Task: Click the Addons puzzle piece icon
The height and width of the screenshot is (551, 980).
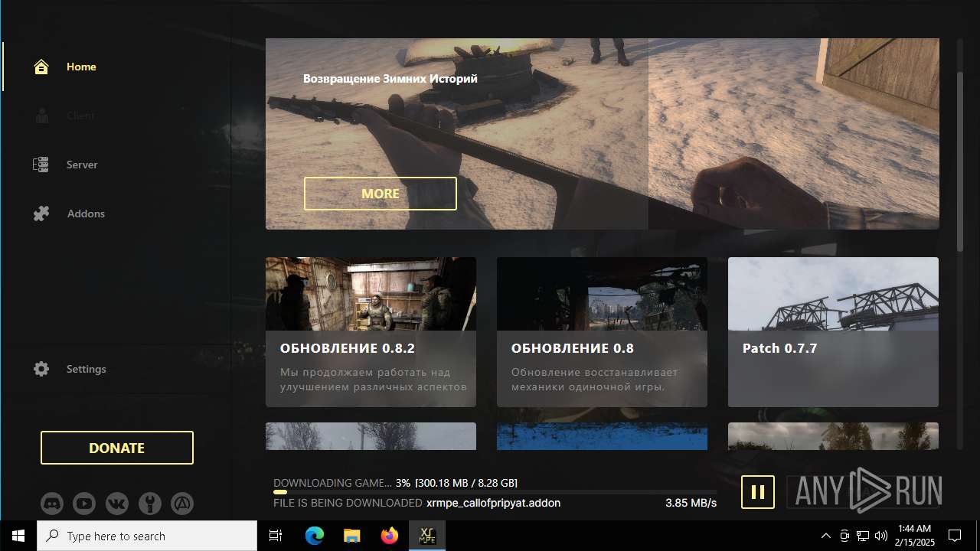Action: [x=41, y=214]
